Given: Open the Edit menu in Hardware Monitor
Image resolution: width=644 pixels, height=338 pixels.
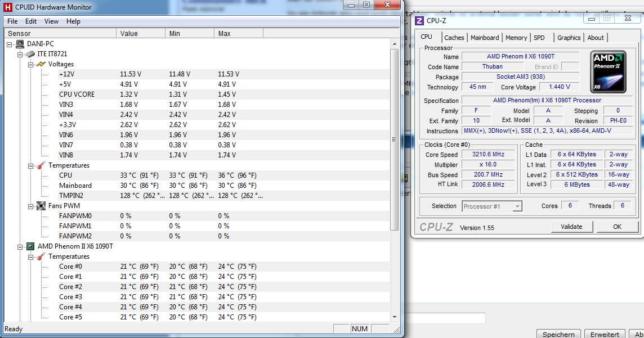Looking at the screenshot, I should pos(31,21).
